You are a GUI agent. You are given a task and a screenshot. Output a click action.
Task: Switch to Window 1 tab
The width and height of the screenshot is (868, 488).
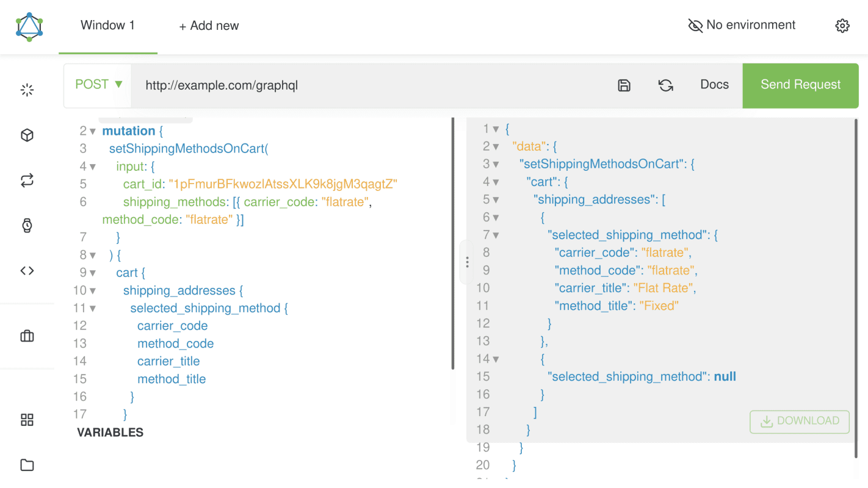point(108,26)
